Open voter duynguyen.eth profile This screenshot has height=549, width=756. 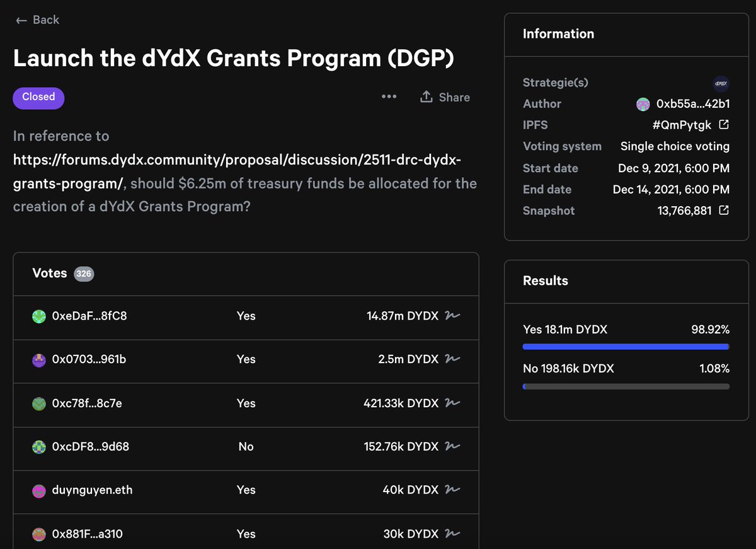(x=93, y=490)
